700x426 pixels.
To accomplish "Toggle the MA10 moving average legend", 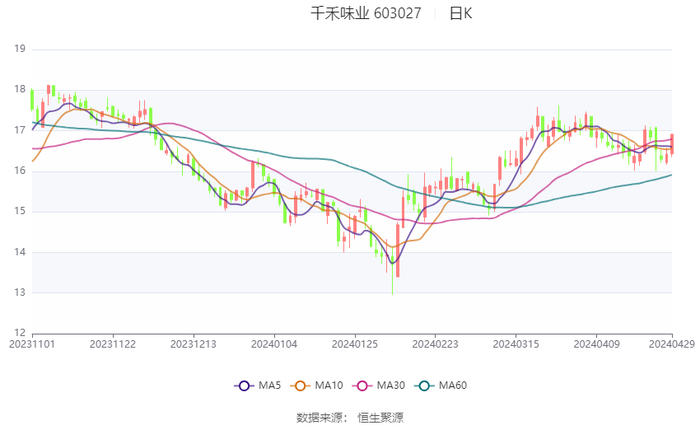I will pos(317,385).
